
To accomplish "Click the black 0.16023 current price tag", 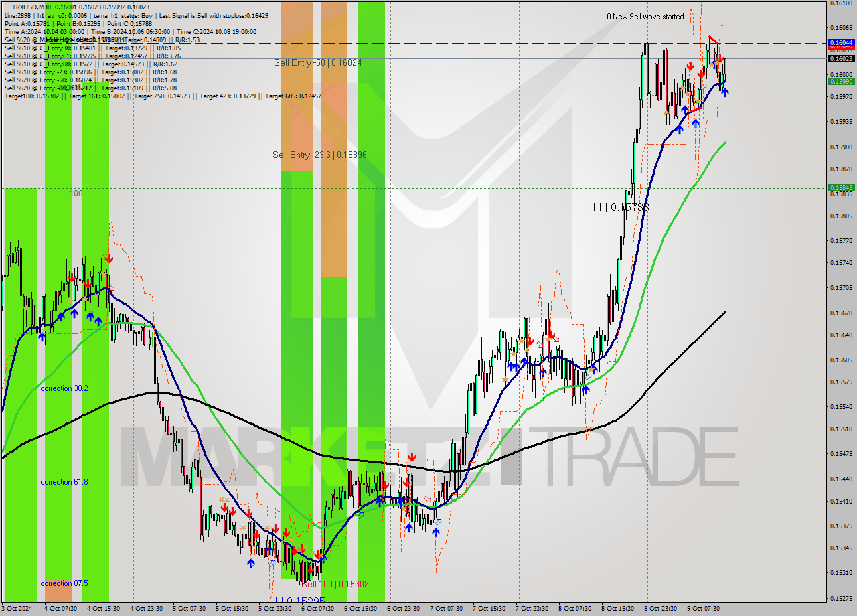I will coord(841,58).
